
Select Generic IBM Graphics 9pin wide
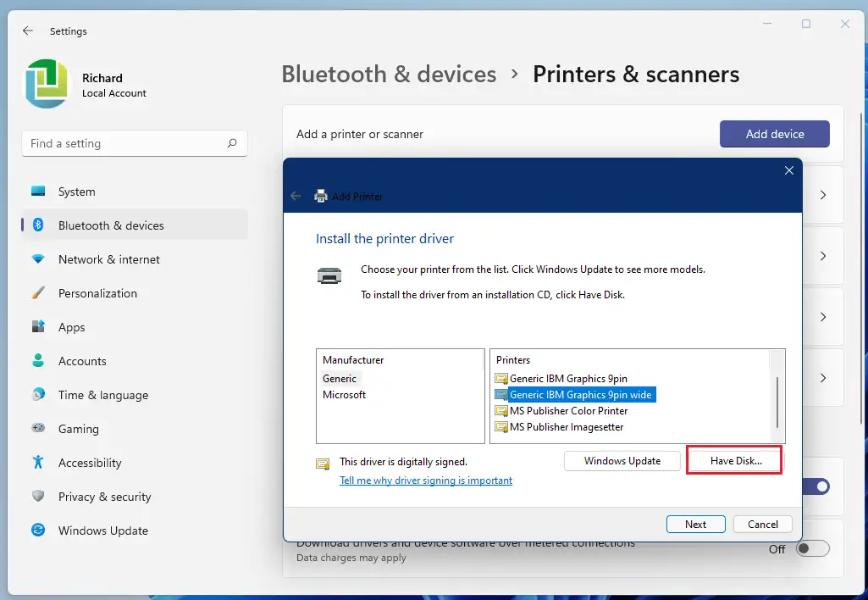click(x=581, y=394)
